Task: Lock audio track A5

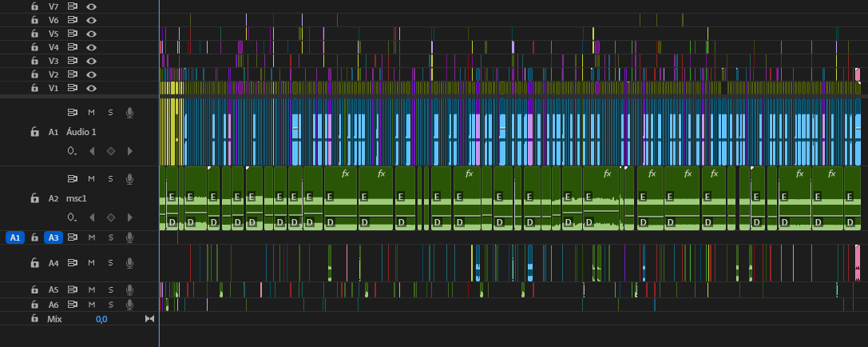Action: coord(34,289)
